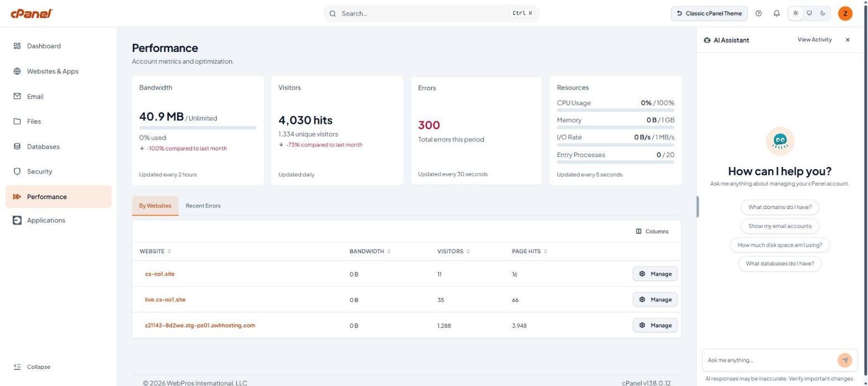This screenshot has height=386, width=868.
Task: Select the Recent Errors tab
Action: [203, 206]
